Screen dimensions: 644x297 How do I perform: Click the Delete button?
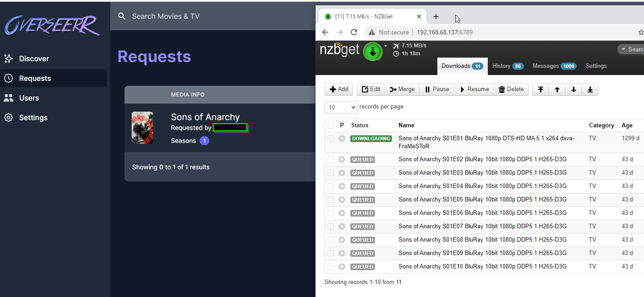[x=511, y=89]
